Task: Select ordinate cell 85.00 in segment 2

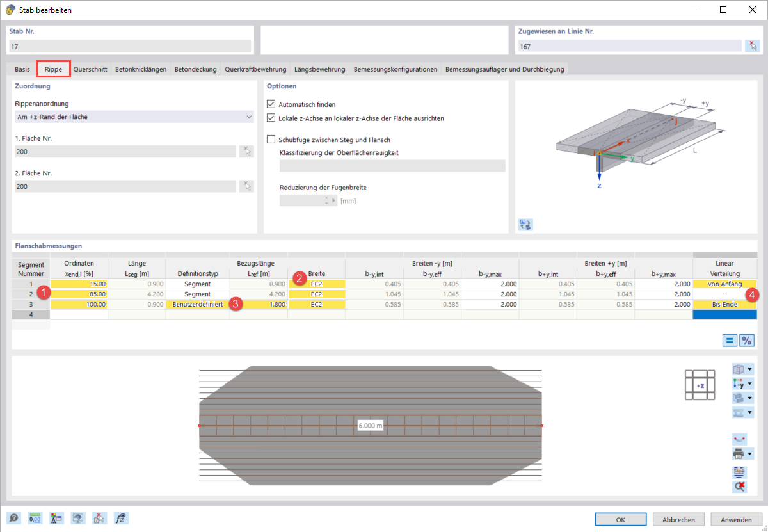Action: (79, 294)
